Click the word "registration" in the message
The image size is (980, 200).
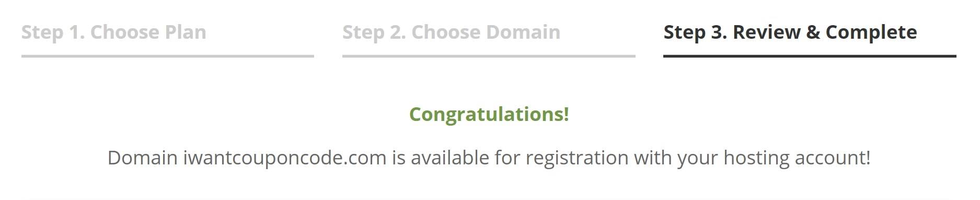pos(577,158)
